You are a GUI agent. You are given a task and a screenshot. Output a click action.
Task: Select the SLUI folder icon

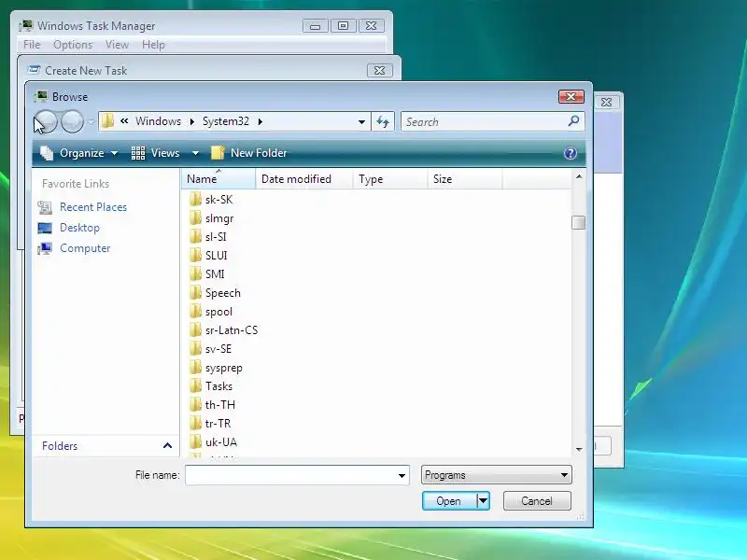195,255
